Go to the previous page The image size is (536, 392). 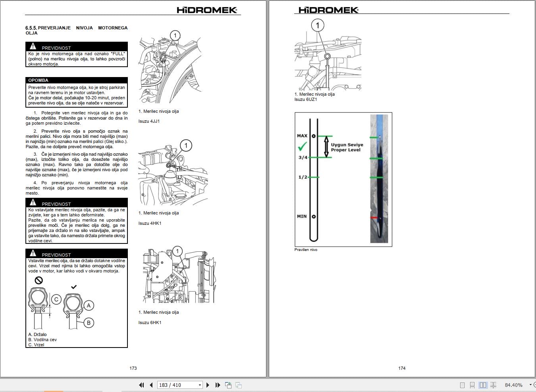(151, 385)
